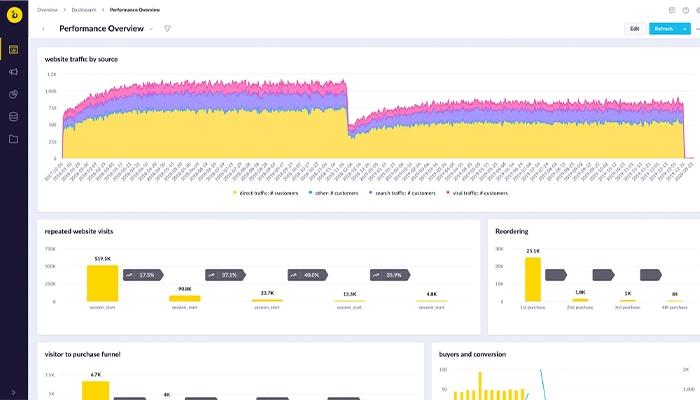Screen dimensions: 700x400
Task: Click the 25.1K Reordering bar
Action: (x=533, y=279)
